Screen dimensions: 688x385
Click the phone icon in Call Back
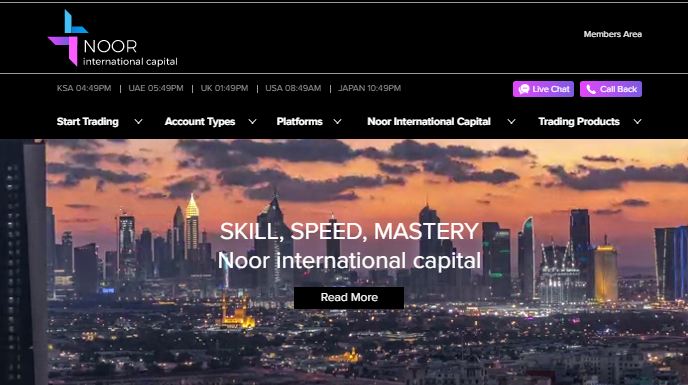click(591, 89)
